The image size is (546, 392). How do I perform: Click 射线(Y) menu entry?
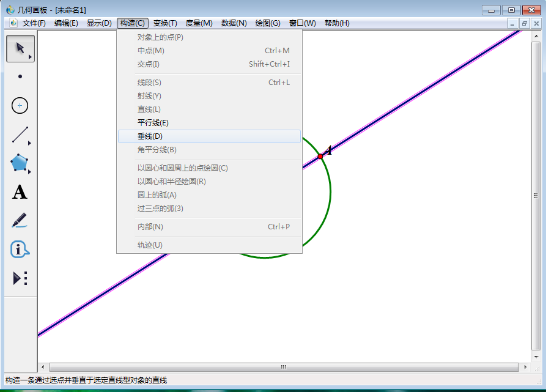pyautogui.click(x=209, y=96)
